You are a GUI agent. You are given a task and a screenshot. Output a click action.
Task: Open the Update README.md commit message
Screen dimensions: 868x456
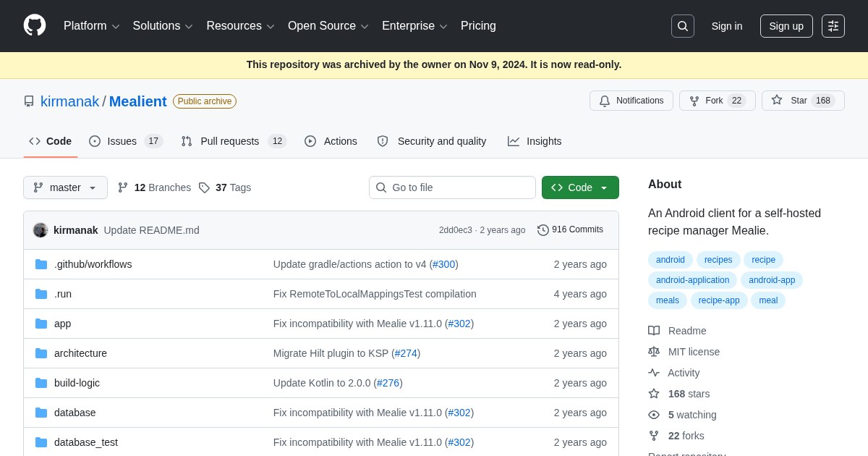[x=152, y=230]
